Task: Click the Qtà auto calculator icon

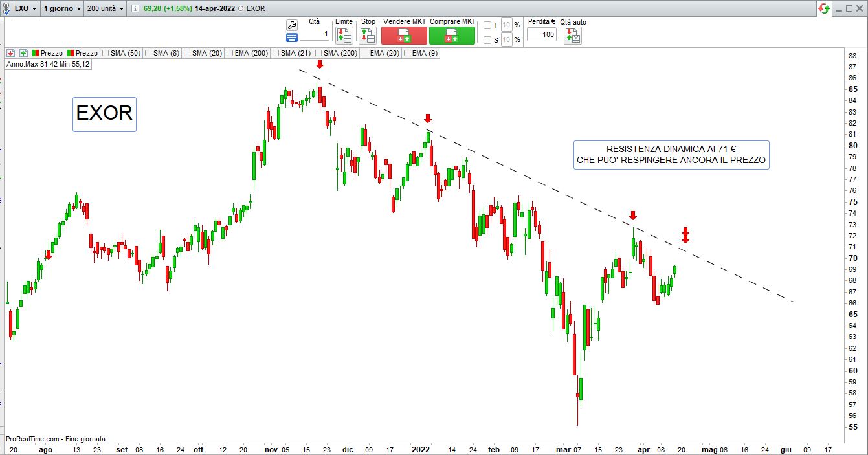Action: 573,36
